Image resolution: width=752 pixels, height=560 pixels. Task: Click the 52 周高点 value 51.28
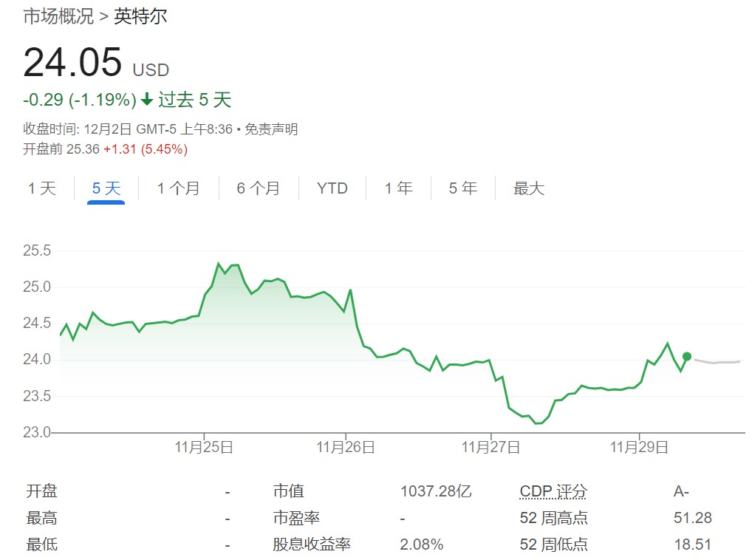[692, 518]
